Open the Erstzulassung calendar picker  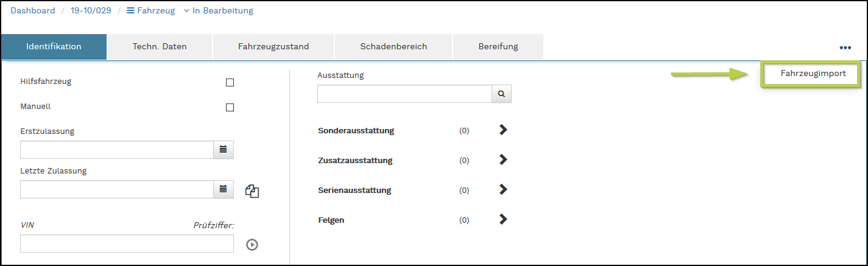(223, 150)
